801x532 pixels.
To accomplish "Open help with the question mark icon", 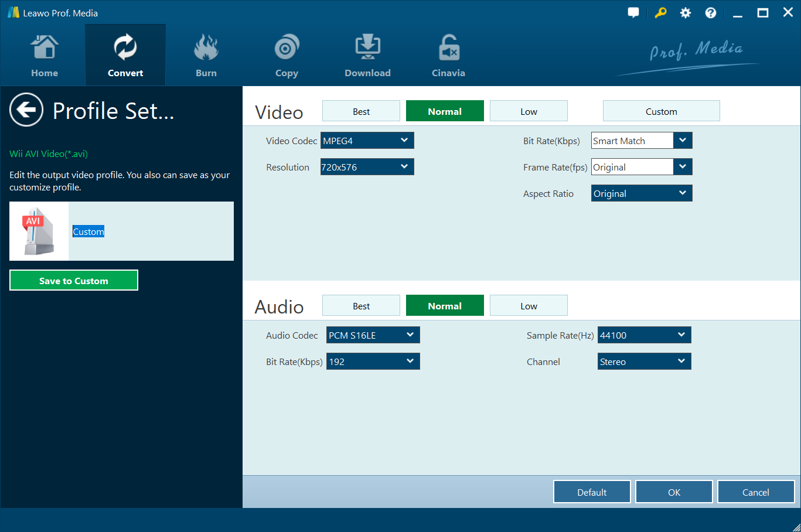I will pyautogui.click(x=711, y=13).
